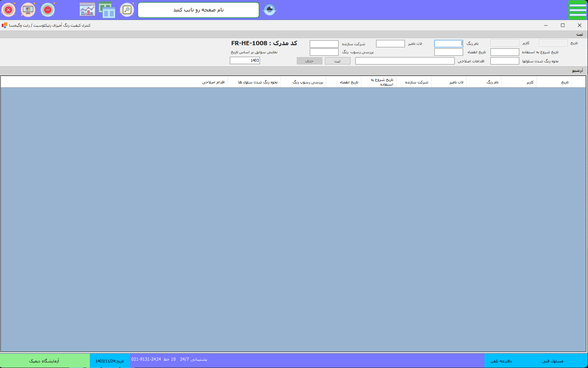Open the chart statistics icon
The height and width of the screenshot is (368, 588).
pos(87,10)
